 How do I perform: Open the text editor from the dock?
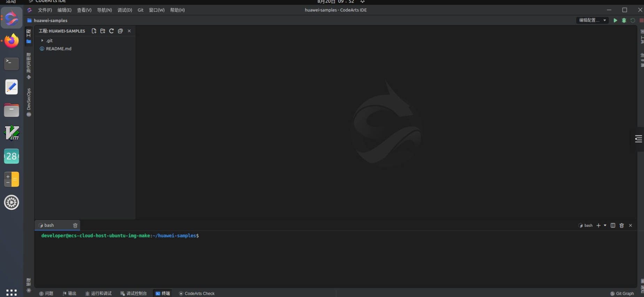[11, 87]
